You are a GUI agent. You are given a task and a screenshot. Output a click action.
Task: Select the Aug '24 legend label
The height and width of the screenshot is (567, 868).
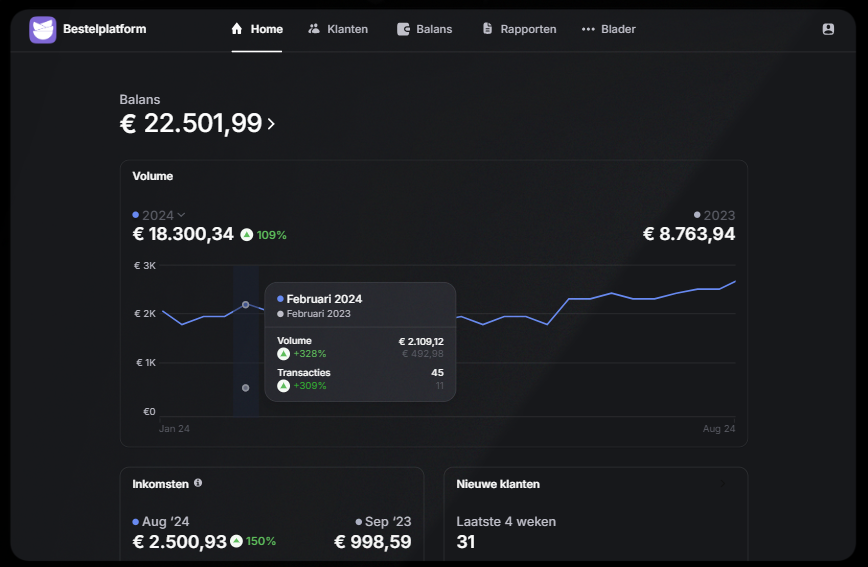165,521
